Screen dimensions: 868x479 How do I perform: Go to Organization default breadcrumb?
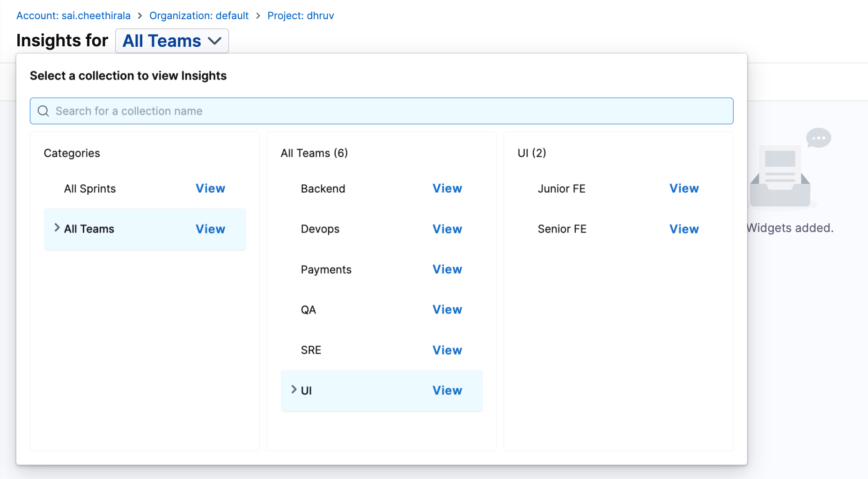199,16
